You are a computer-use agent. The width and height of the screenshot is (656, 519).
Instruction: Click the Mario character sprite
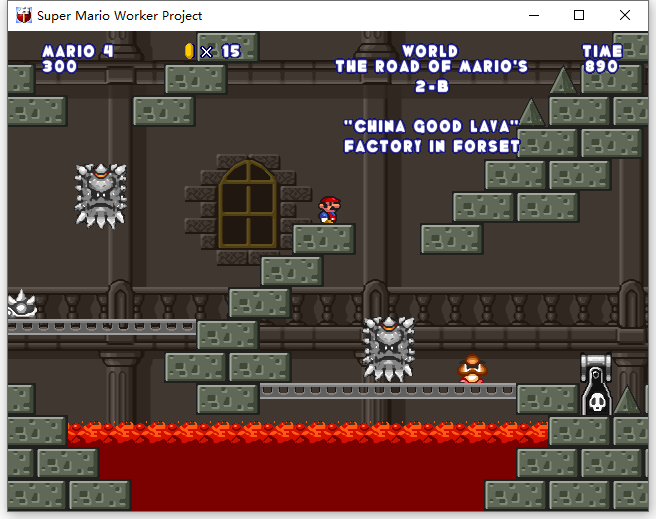click(330, 210)
